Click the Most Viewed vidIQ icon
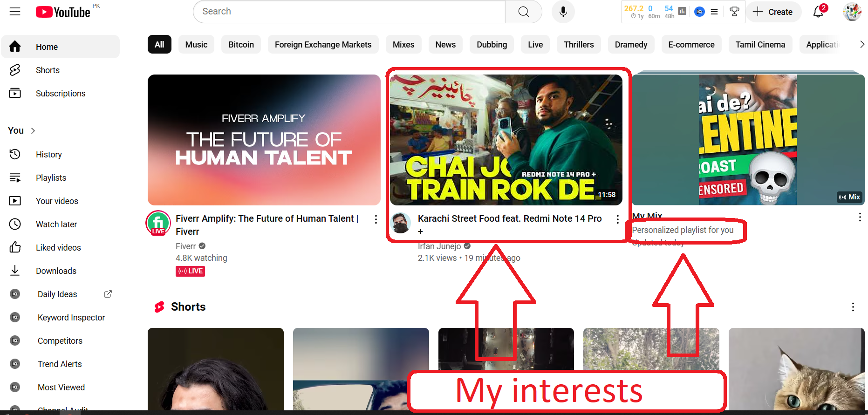The image size is (868, 415). 15,387
